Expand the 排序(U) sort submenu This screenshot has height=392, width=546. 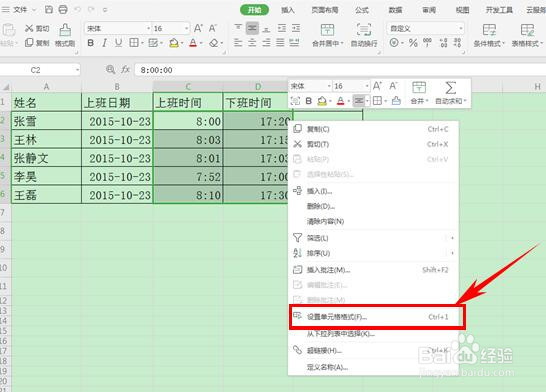(373, 253)
